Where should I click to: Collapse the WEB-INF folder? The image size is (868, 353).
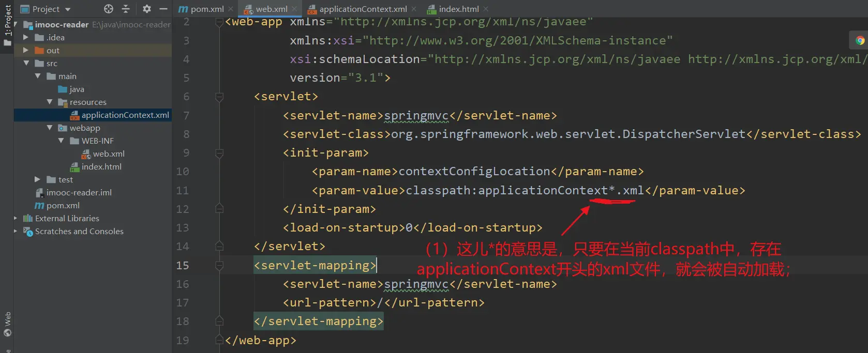(61, 141)
